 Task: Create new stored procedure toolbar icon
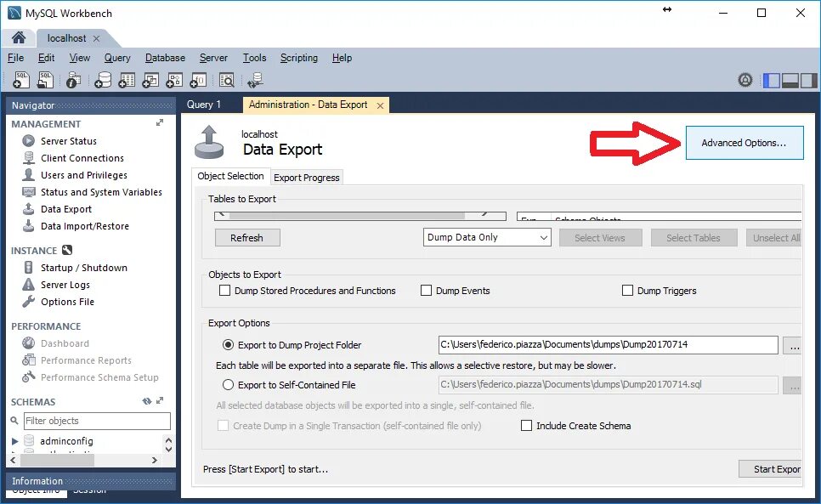[174, 80]
